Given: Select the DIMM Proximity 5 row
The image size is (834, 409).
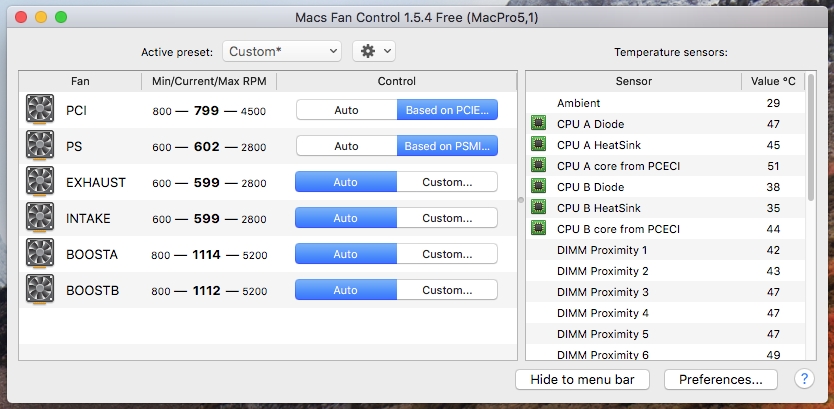Looking at the screenshot, I should (x=665, y=334).
